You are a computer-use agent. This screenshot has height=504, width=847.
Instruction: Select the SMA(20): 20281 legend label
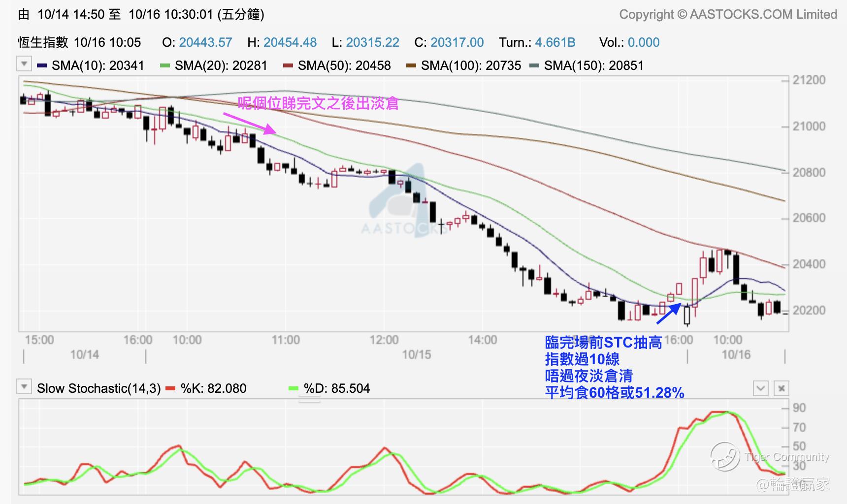click(221, 65)
